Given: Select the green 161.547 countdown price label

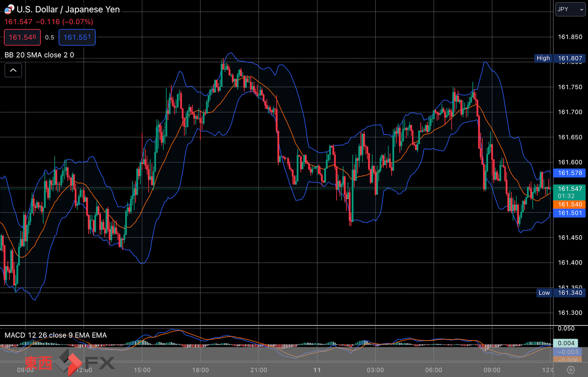Looking at the screenshot, I should click(570, 192).
